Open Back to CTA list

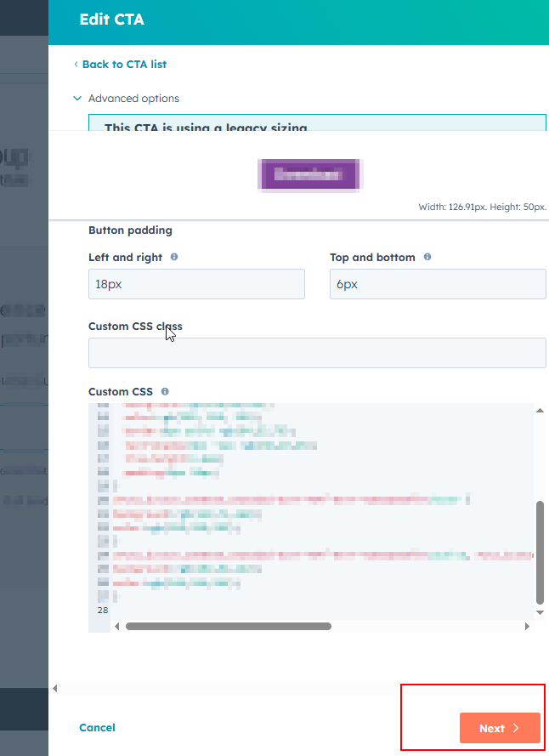coord(125,64)
